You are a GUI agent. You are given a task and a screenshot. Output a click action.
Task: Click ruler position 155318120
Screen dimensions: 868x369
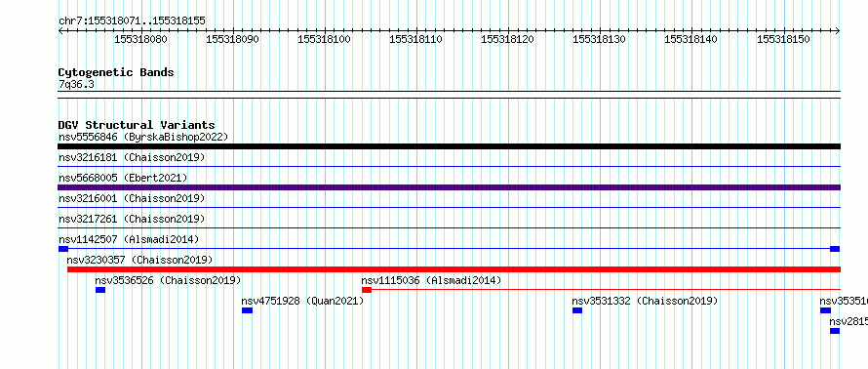coord(507,39)
